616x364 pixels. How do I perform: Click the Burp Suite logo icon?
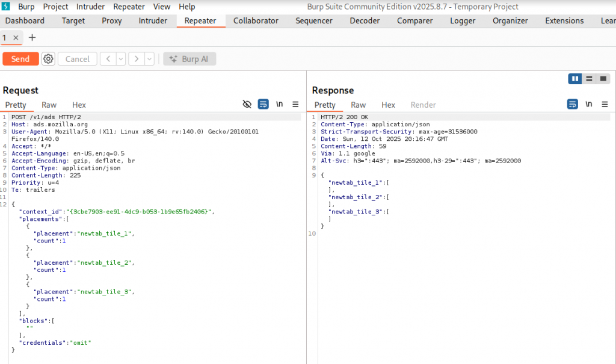tap(6, 6)
